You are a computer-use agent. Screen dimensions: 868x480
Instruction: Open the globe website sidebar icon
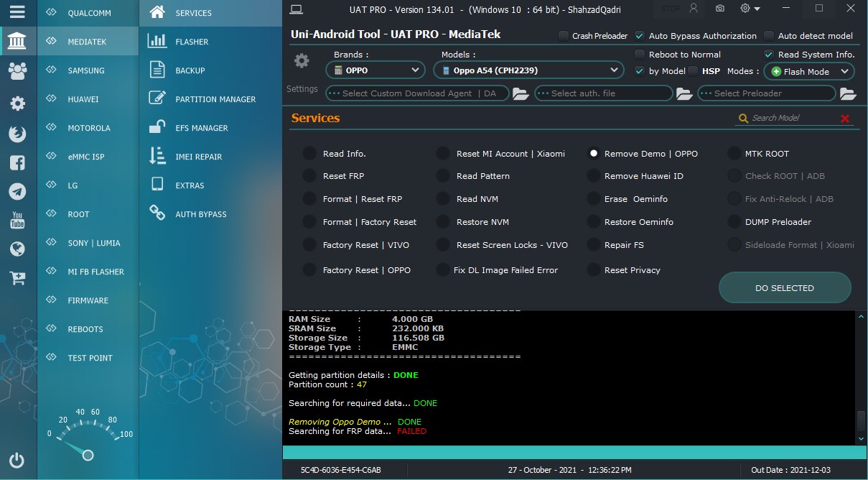tap(17, 249)
